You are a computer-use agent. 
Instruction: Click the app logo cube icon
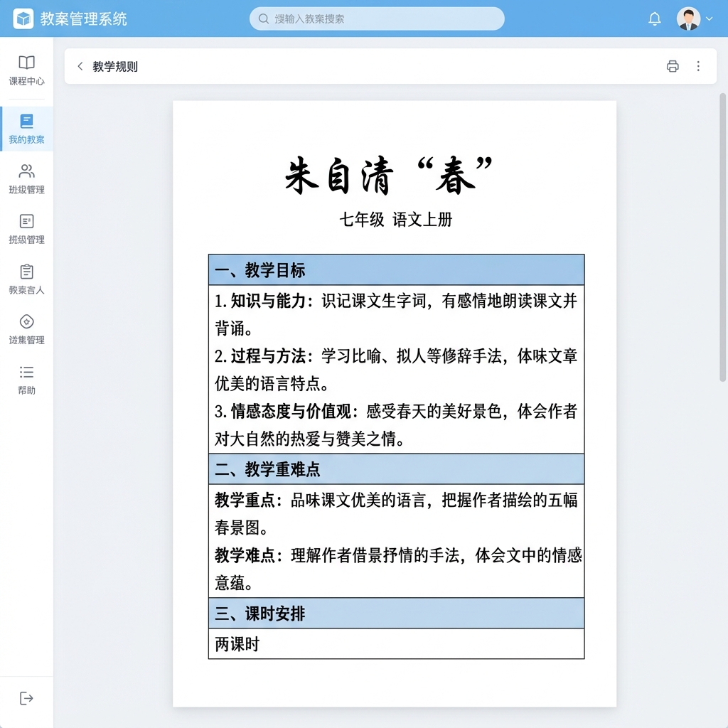pos(23,19)
